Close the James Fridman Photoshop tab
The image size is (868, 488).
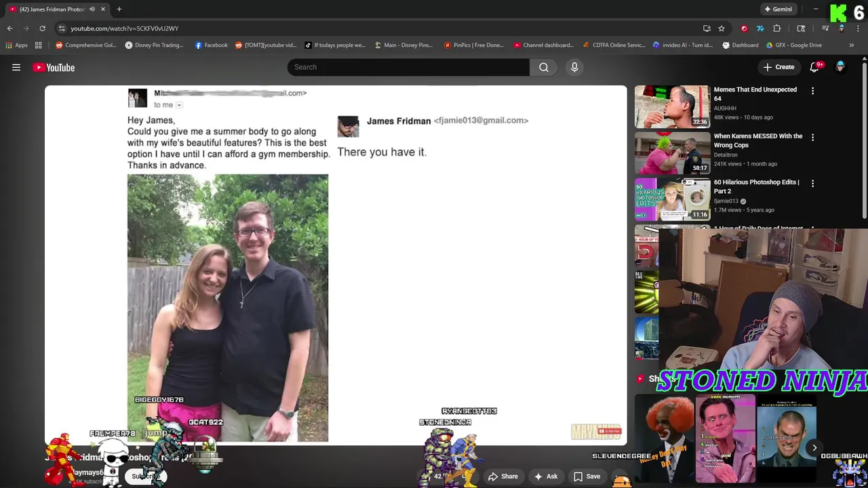pyautogui.click(x=103, y=9)
